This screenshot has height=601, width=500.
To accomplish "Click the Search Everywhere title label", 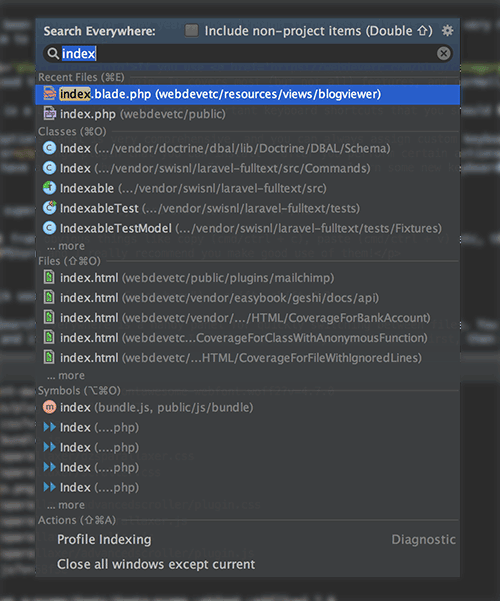I will coord(100,31).
